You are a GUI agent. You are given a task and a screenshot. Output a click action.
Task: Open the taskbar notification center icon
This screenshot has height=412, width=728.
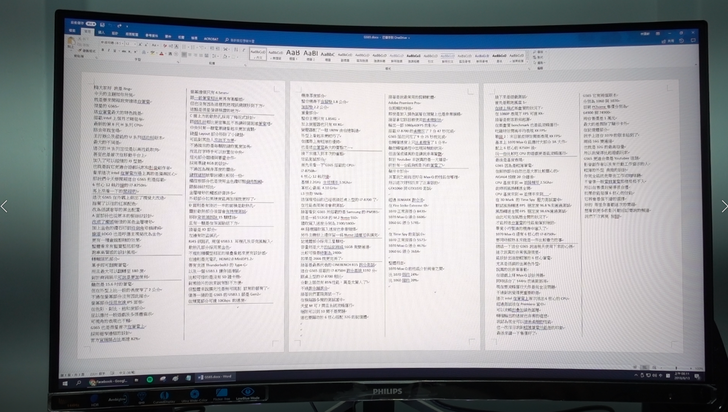(698, 376)
